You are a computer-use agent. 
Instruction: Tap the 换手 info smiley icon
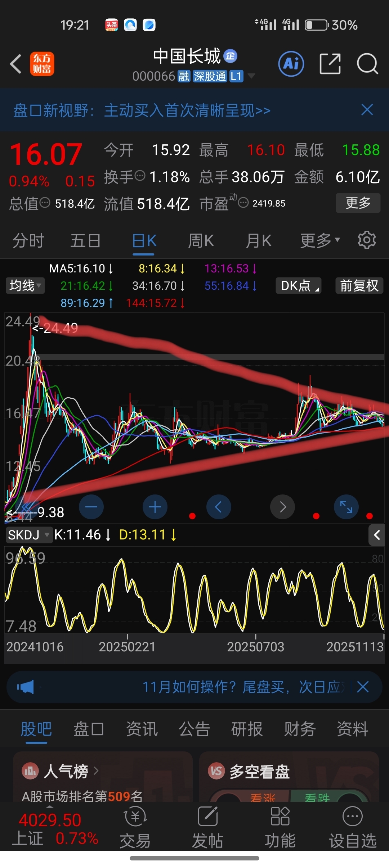point(140,176)
